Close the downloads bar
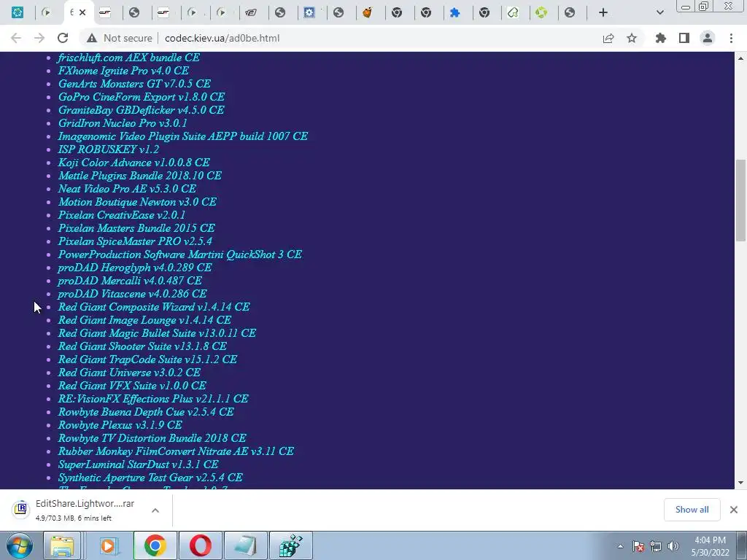The width and height of the screenshot is (747, 560). tap(734, 510)
